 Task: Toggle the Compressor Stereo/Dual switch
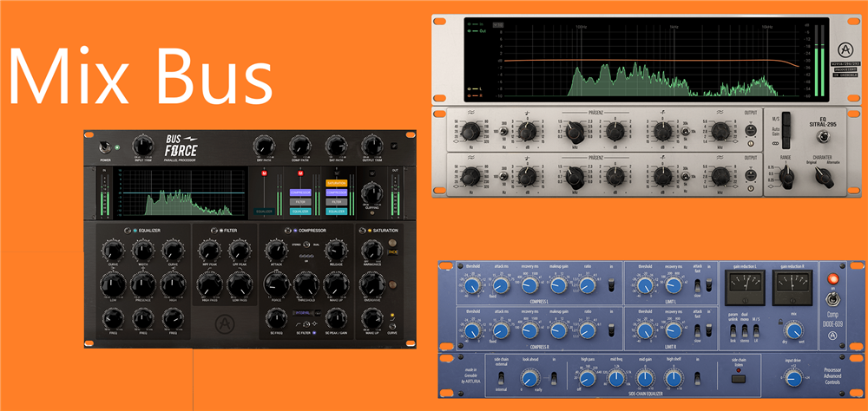click(x=305, y=244)
